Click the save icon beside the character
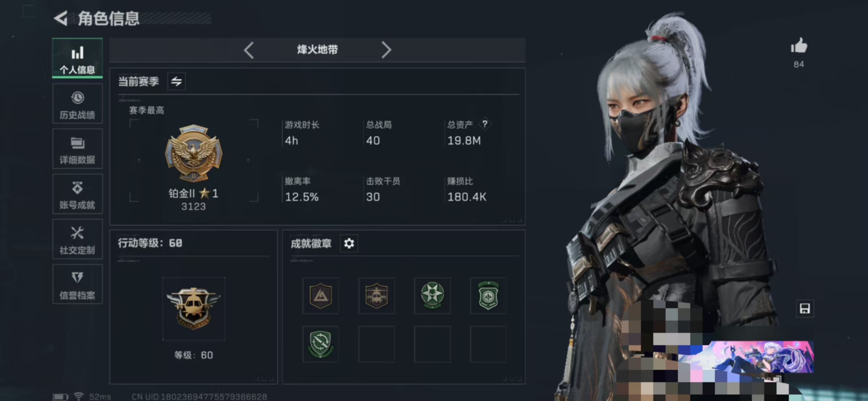This screenshot has height=401, width=868. tap(805, 308)
